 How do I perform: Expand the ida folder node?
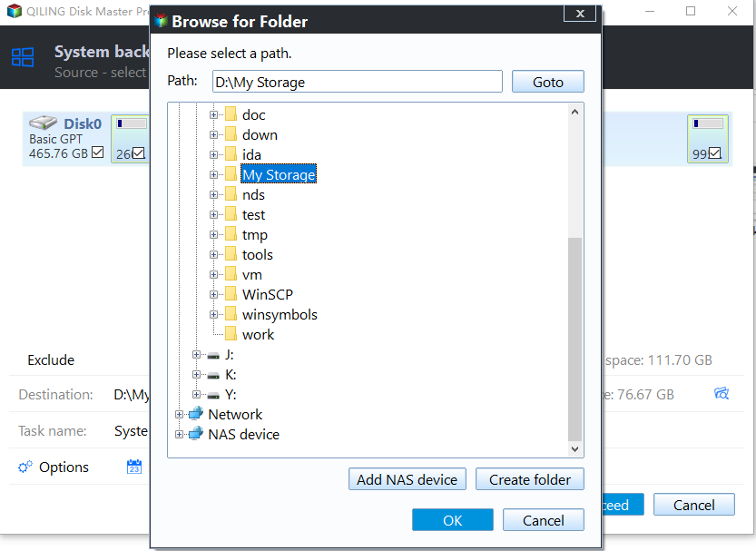213,154
